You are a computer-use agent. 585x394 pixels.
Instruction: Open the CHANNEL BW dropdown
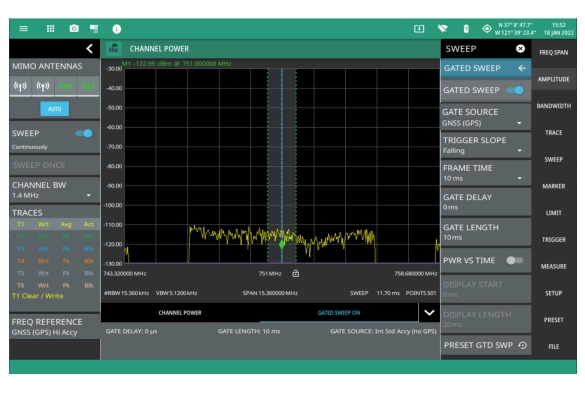(54, 190)
